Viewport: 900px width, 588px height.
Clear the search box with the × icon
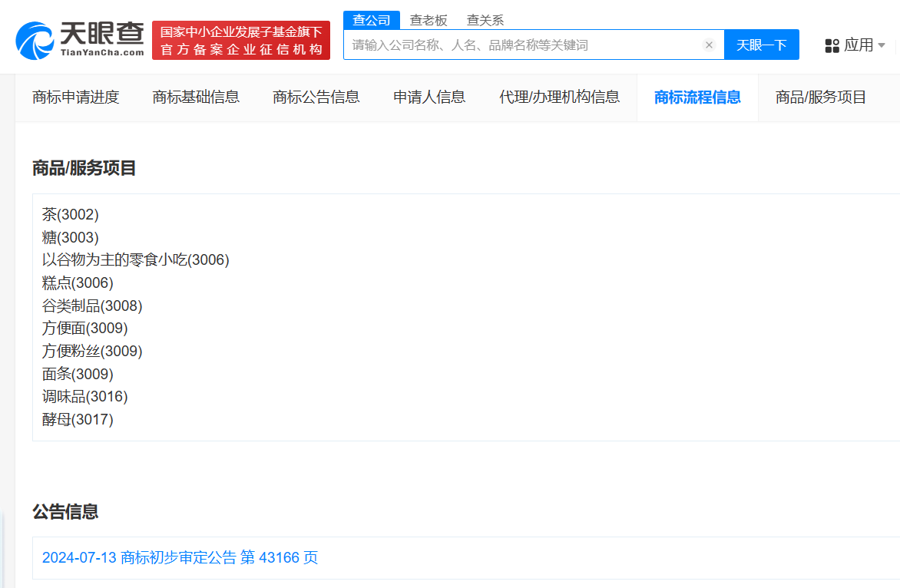pos(708,45)
